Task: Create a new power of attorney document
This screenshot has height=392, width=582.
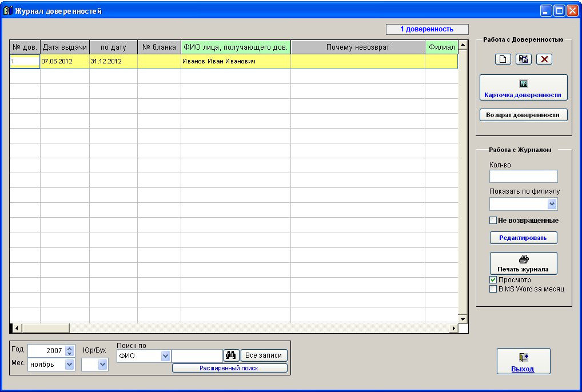Action: pyautogui.click(x=503, y=59)
